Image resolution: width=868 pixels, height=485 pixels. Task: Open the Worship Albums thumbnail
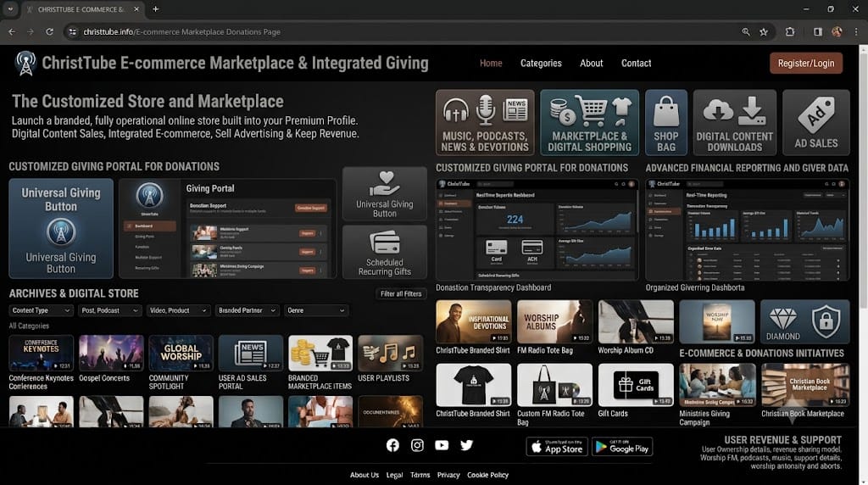[x=554, y=321]
